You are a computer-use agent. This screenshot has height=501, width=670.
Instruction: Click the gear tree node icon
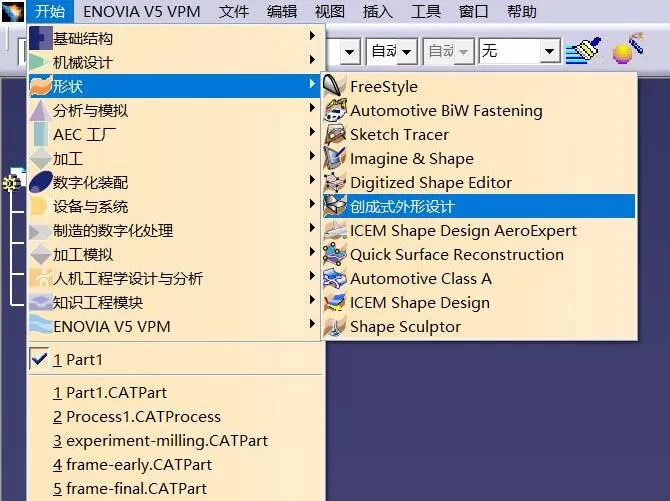click(x=10, y=183)
